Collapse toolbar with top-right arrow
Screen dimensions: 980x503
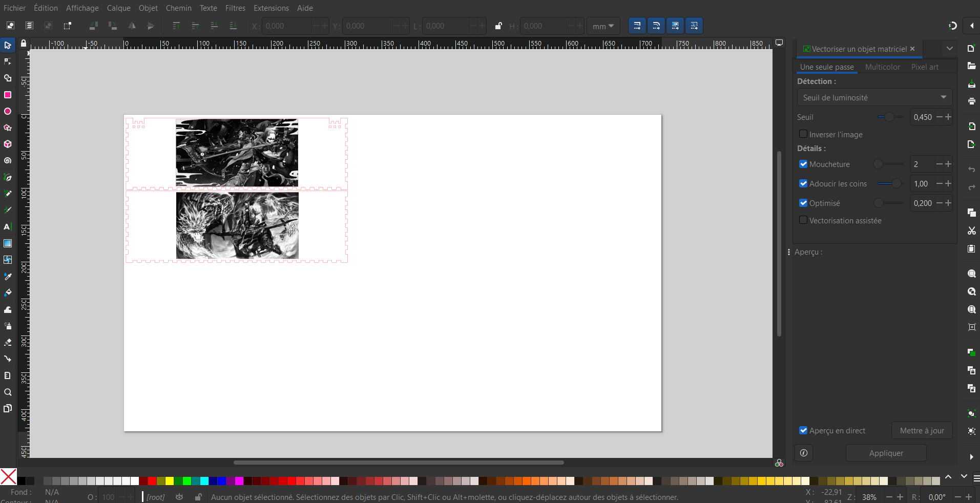[x=971, y=26]
